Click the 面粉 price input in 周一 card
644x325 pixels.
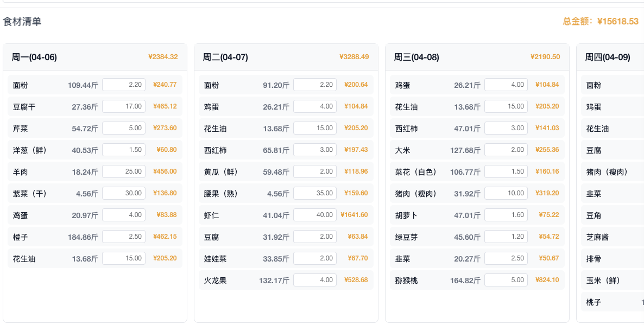[x=123, y=85]
